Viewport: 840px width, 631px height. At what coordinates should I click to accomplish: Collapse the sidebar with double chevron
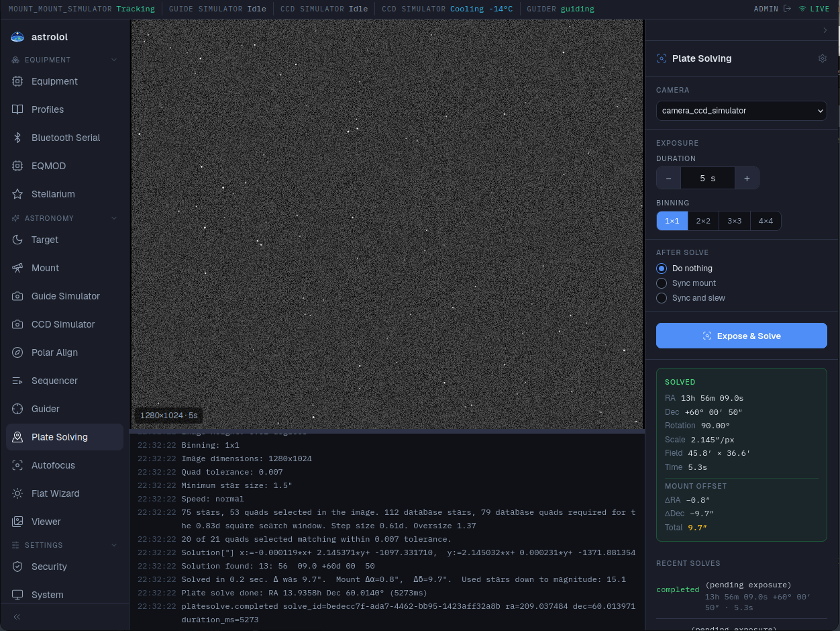pos(17,617)
